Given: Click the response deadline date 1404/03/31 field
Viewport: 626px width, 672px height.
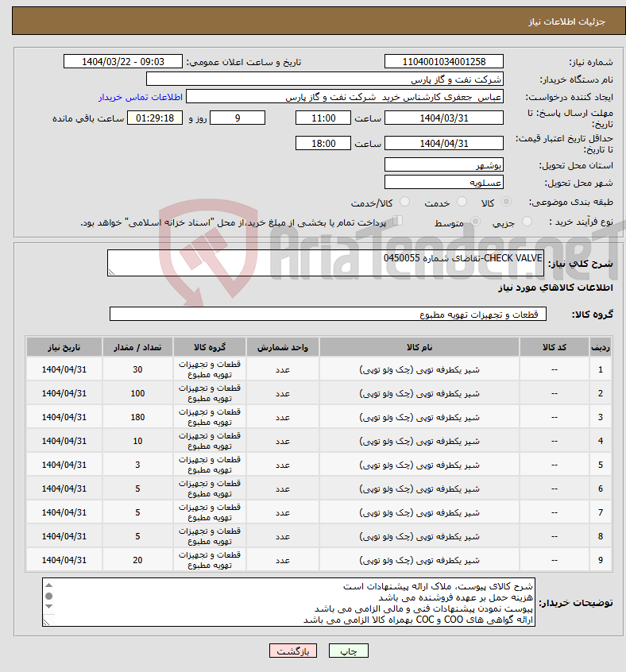Looking at the screenshot, I should pyautogui.click(x=444, y=118).
